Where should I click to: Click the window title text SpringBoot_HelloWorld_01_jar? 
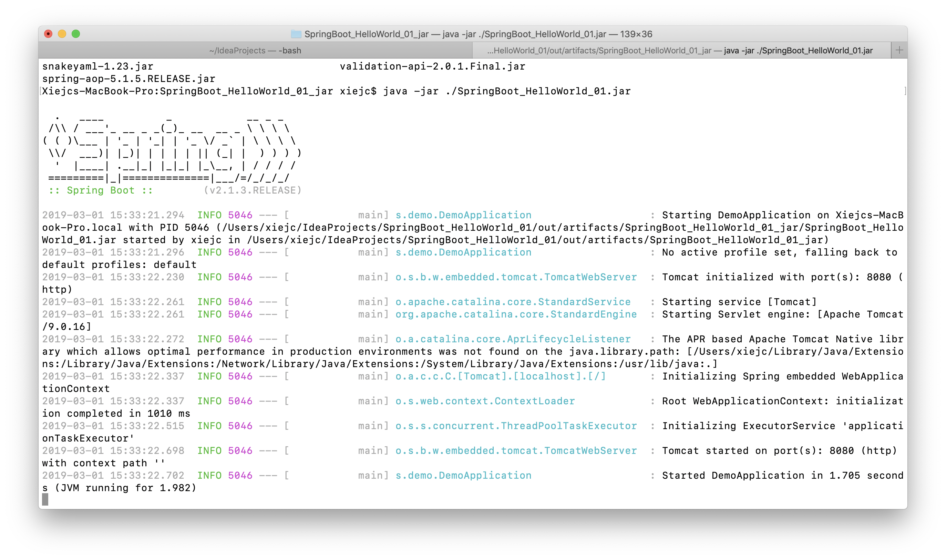click(367, 34)
